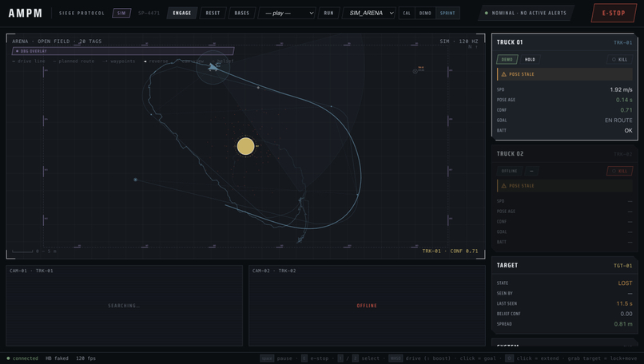Open the SIM_ARENA dropdown
The height and width of the screenshot is (364, 644).
pyautogui.click(x=369, y=13)
